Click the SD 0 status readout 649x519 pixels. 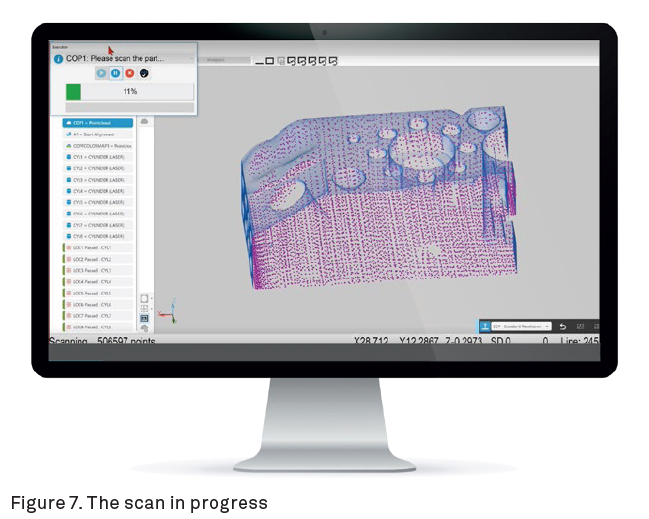point(500,341)
